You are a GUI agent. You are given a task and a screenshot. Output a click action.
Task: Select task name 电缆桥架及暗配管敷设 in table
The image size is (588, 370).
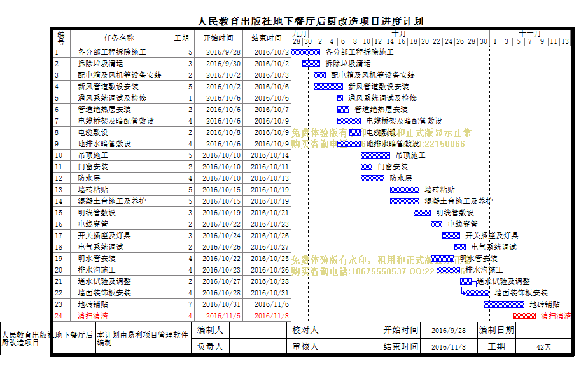click(116, 121)
